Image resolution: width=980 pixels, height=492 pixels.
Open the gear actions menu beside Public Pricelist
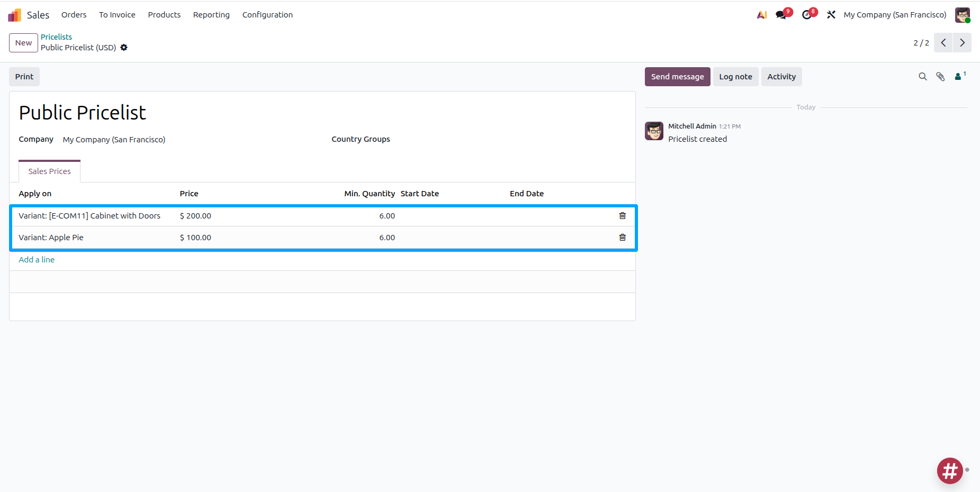point(124,48)
